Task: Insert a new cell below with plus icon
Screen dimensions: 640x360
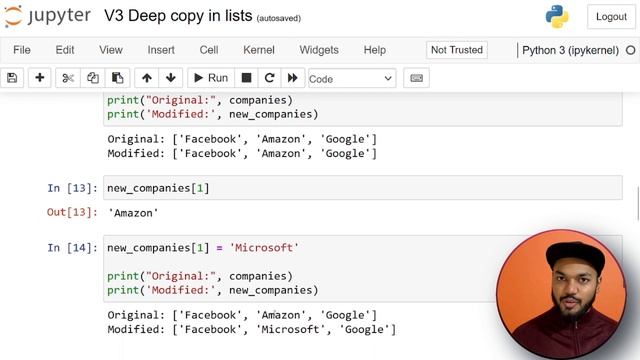Action: [x=40, y=78]
